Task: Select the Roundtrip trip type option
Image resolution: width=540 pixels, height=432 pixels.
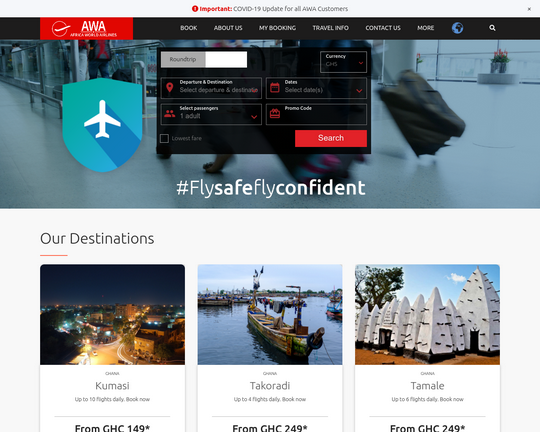Action: (x=183, y=59)
